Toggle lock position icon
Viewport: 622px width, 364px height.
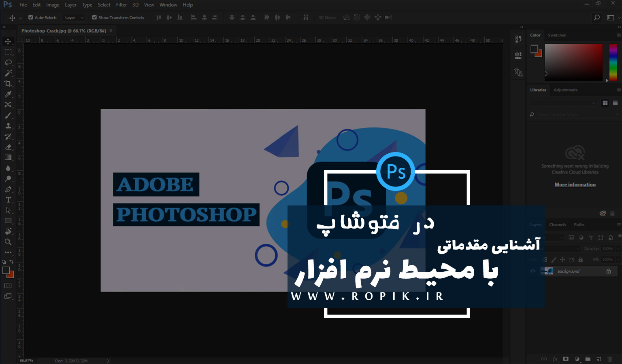pyautogui.click(x=562, y=260)
